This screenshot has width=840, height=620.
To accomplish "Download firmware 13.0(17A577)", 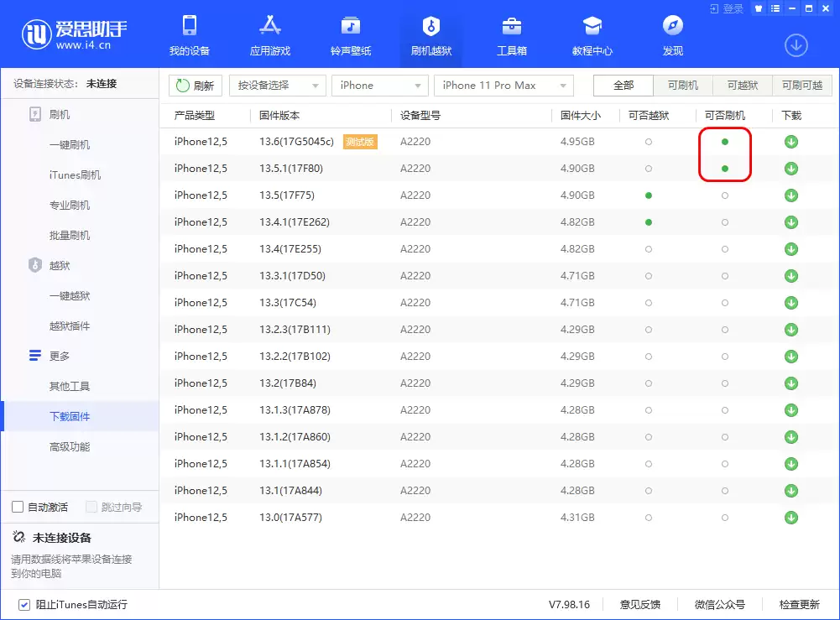I will click(791, 518).
